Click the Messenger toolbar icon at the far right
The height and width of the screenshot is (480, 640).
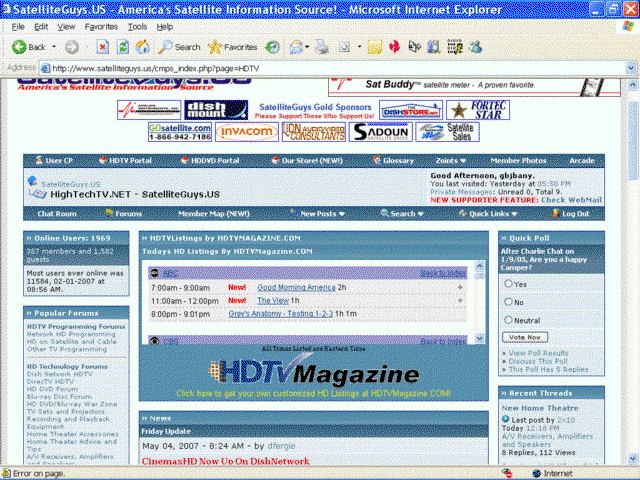point(475,47)
